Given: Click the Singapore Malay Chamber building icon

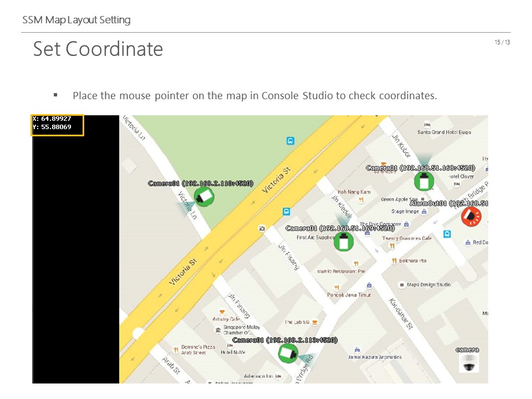Looking at the screenshot, I should pos(218,330).
